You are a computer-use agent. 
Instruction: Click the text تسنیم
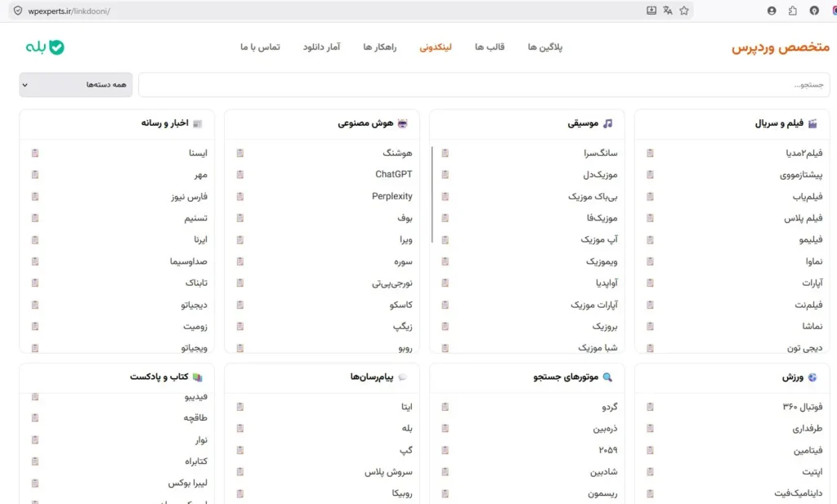coord(196,217)
